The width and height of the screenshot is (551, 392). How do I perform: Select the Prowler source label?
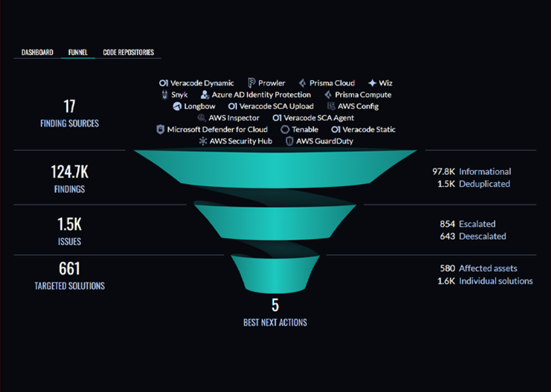point(271,83)
